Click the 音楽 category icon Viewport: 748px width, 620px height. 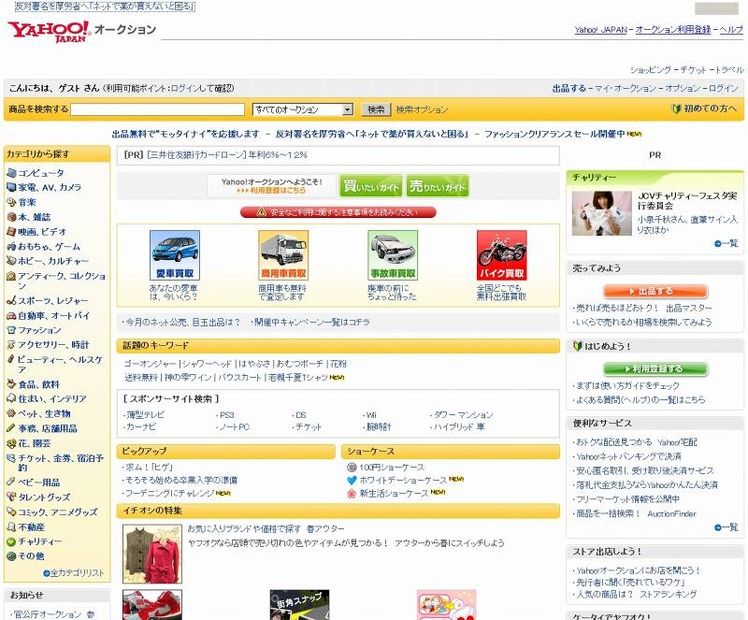[11, 202]
